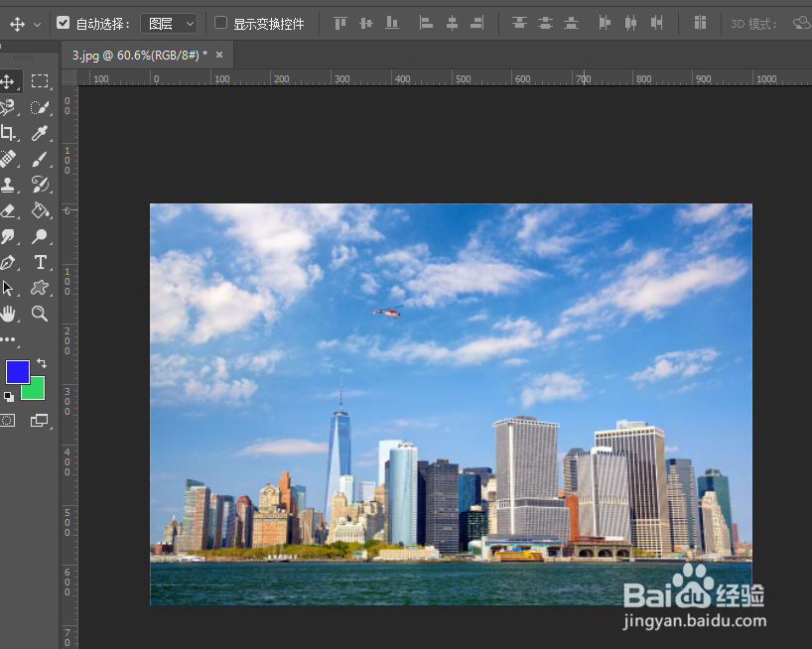Click the horizontal ruler at 500
The image size is (812, 649).
pyautogui.click(x=464, y=78)
